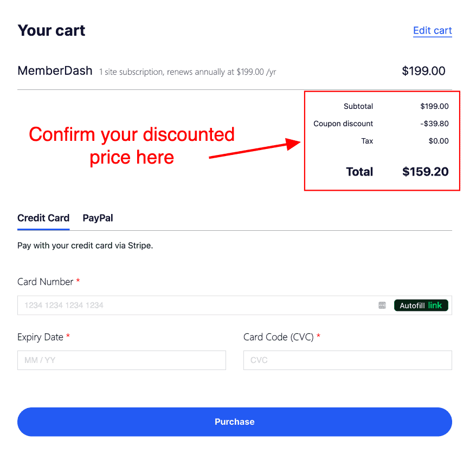
Task: Select the Credit Card payment tab
Action: (43, 218)
